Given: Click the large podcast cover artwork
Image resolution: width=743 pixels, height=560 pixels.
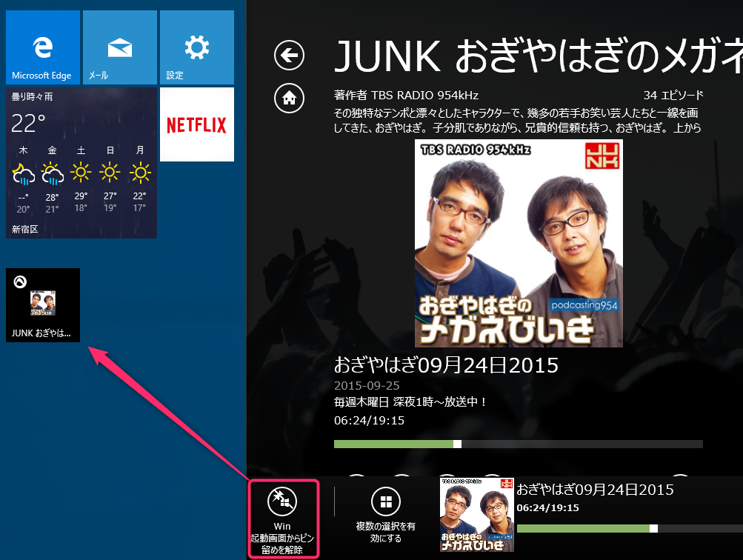Looking at the screenshot, I should tap(519, 243).
